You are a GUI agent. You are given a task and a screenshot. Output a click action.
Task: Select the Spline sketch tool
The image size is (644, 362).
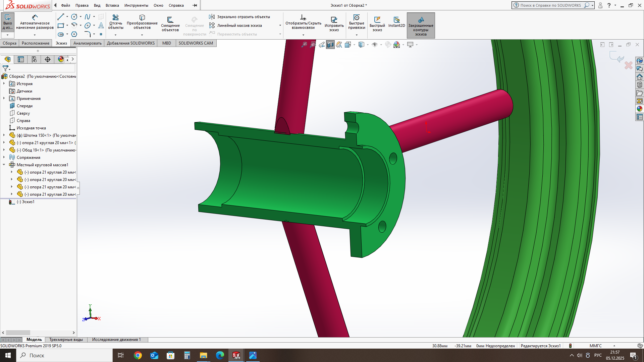point(88,17)
